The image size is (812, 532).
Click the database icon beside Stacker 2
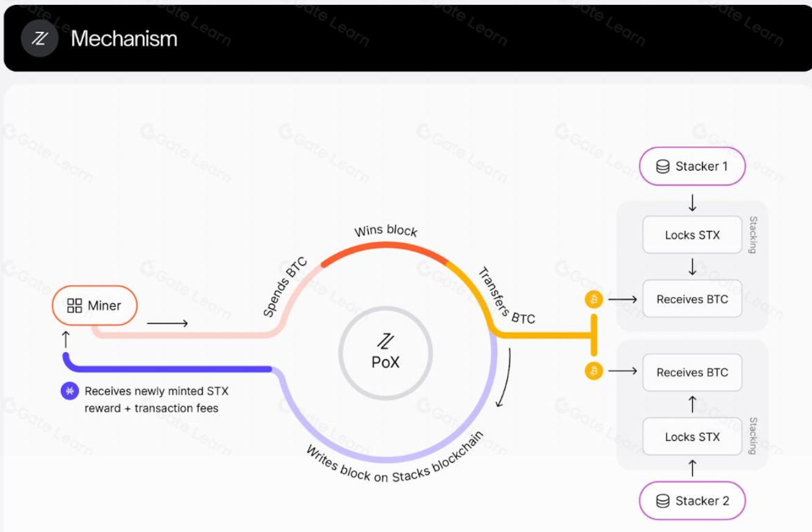point(662,501)
